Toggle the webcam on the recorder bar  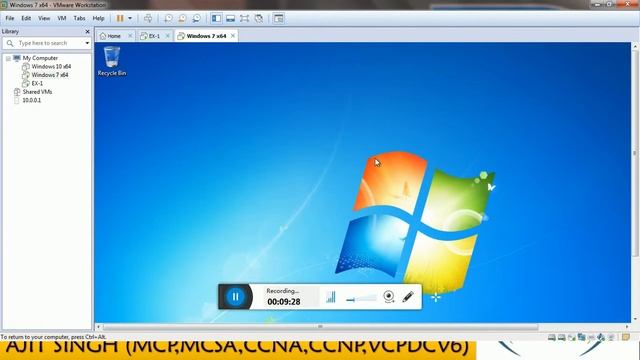coord(389,297)
